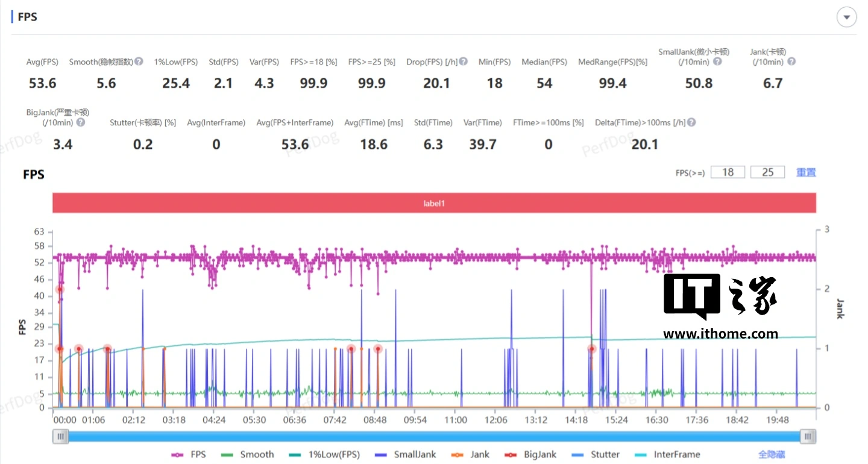Toggle InterFrame series in legend
868x464 pixels.
(x=668, y=454)
